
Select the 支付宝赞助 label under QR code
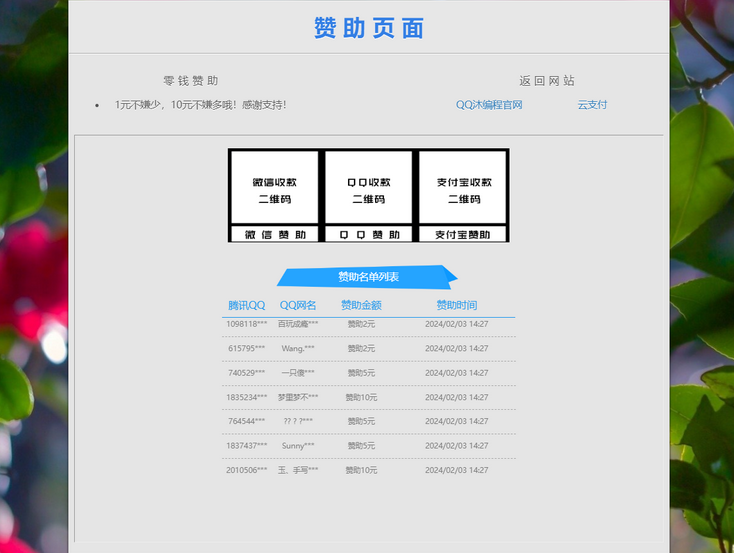tap(462, 235)
